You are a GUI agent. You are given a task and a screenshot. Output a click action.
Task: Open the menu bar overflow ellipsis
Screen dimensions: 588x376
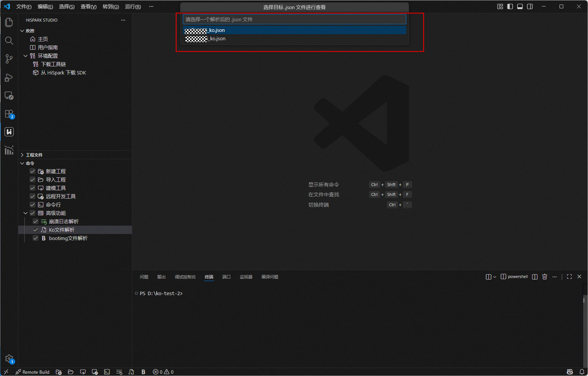pyautogui.click(x=151, y=6)
